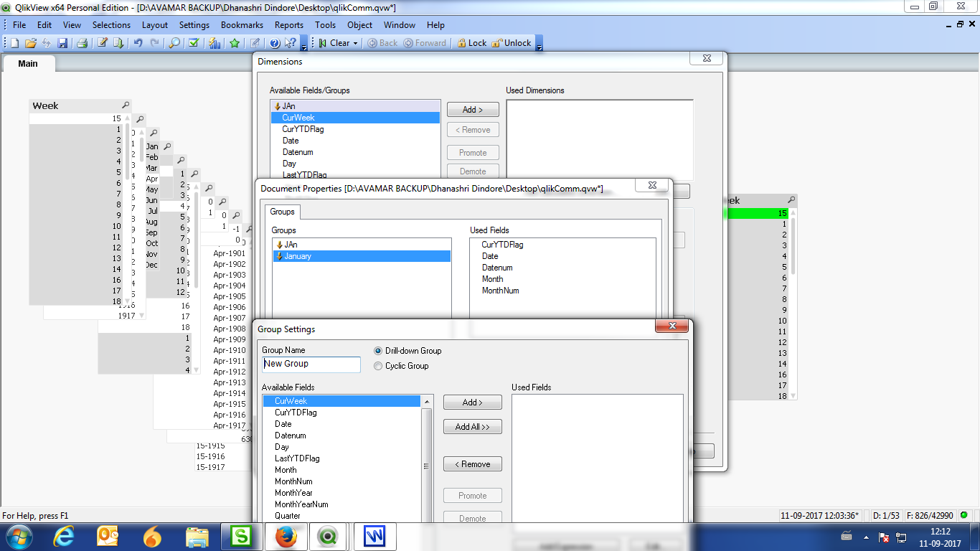The height and width of the screenshot is (551, 980).
Task: Select MonthYear in Group Settings available fields
Action: (293, 493)
